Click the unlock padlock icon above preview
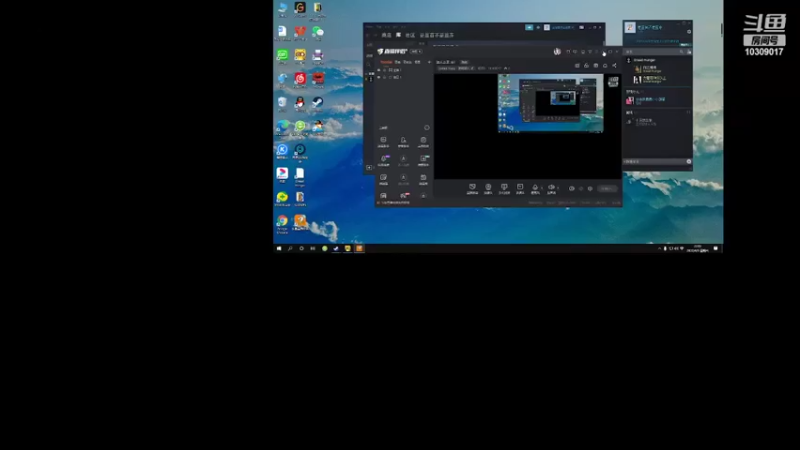Image resolution: width=800 pixels, height=450 pixels. (586, 65)
